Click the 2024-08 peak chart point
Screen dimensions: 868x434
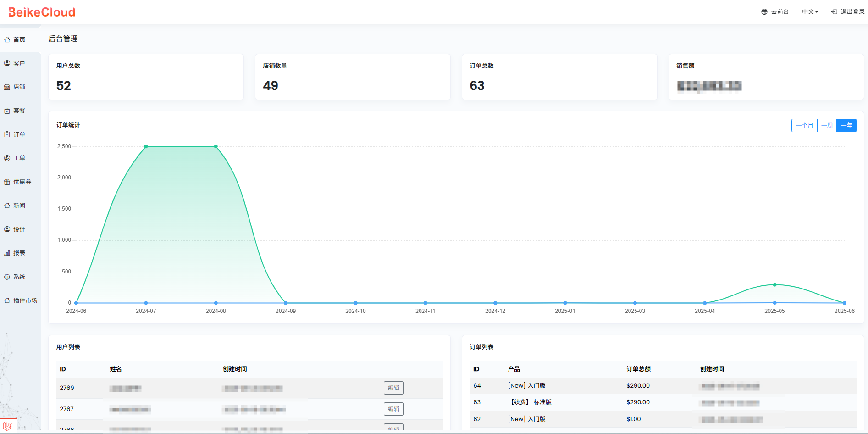click(216, 146)
